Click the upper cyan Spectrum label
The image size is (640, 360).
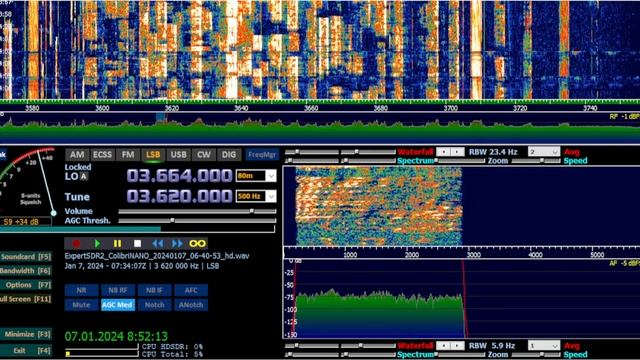416,161
